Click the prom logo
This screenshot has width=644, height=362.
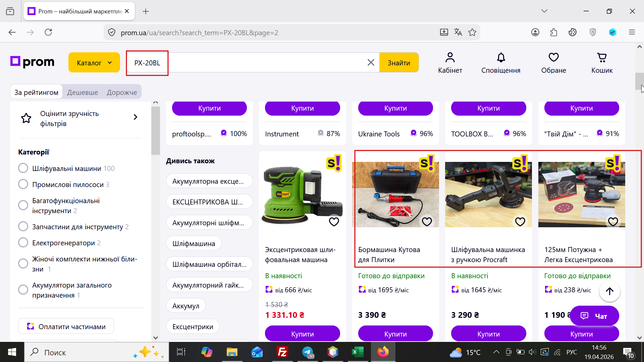coord(33,62)
